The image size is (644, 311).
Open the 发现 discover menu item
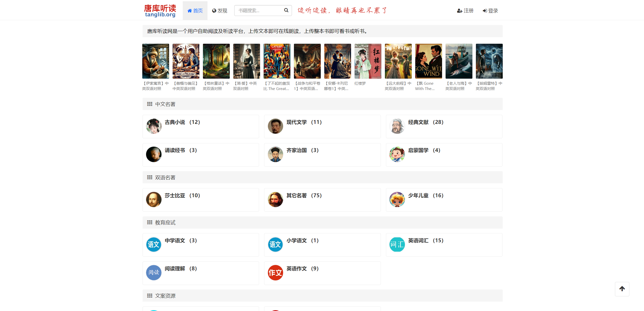tap(220, 11)
